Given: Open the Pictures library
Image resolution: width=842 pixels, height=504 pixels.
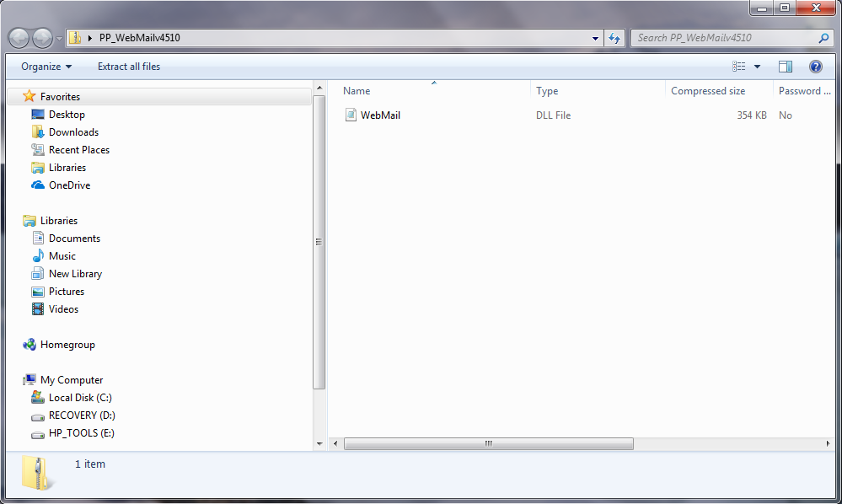Looking at the screenshot, I should coord(66,292).
